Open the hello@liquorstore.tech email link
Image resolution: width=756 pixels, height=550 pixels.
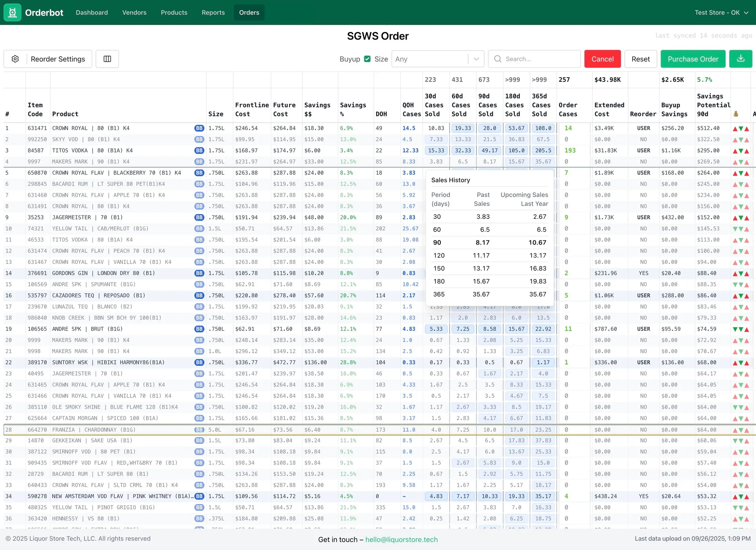[x=401, y=539]
